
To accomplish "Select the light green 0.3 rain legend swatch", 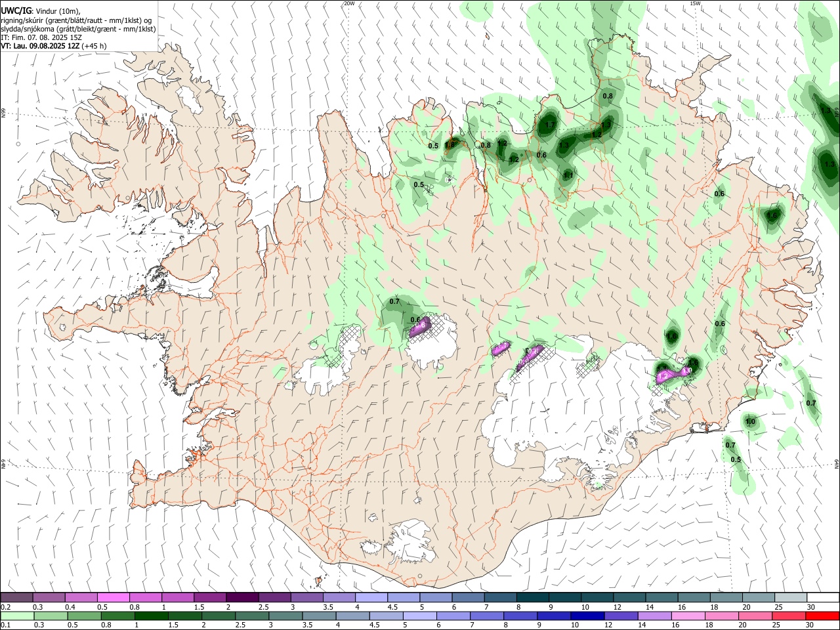I will [51, 616].
